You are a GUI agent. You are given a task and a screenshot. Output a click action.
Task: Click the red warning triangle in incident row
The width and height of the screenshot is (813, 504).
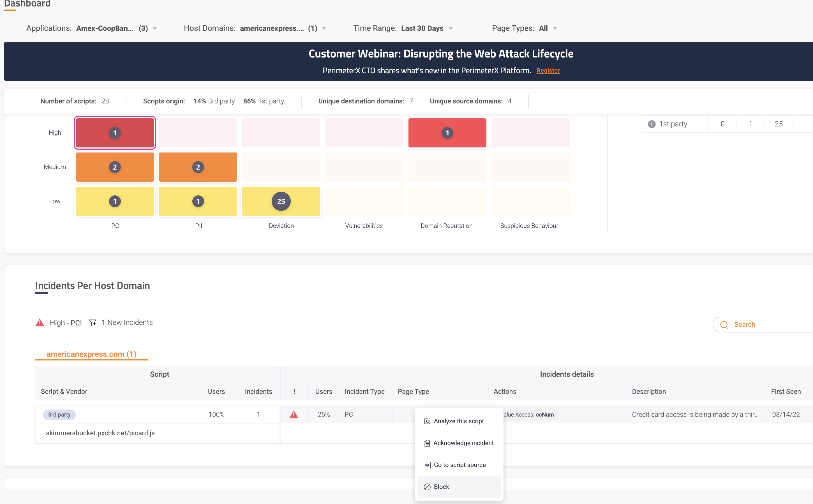pos(294,415)
